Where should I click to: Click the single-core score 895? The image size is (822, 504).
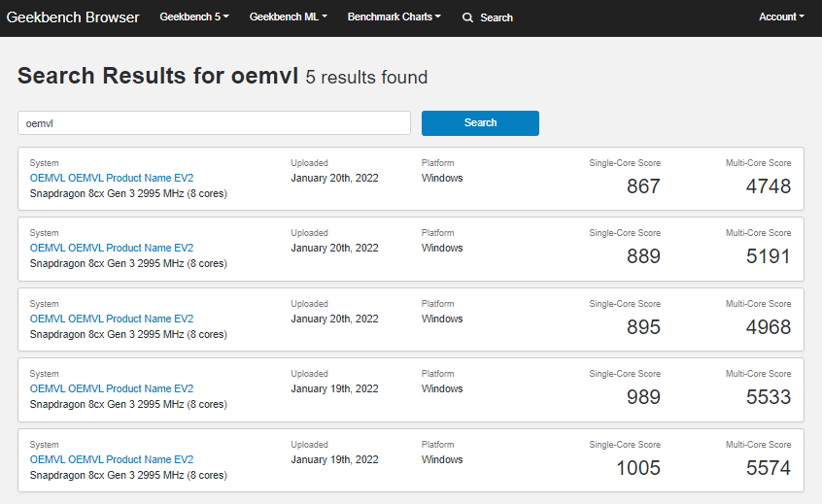(x=643, y=327)
